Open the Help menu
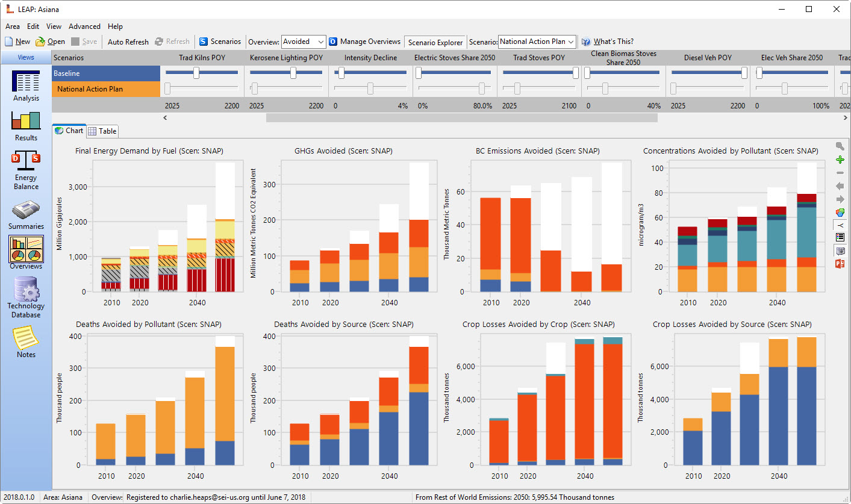 point(115,26)
